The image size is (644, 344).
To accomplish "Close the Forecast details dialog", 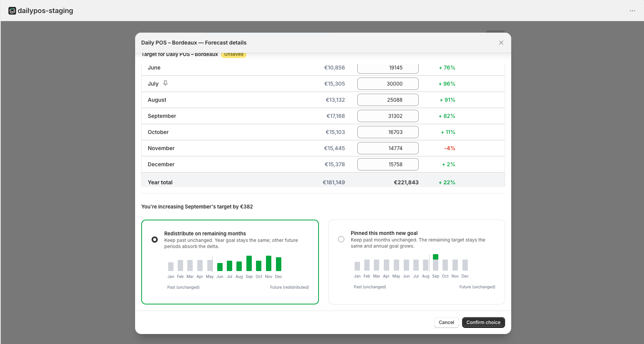I will click(501, 43).
